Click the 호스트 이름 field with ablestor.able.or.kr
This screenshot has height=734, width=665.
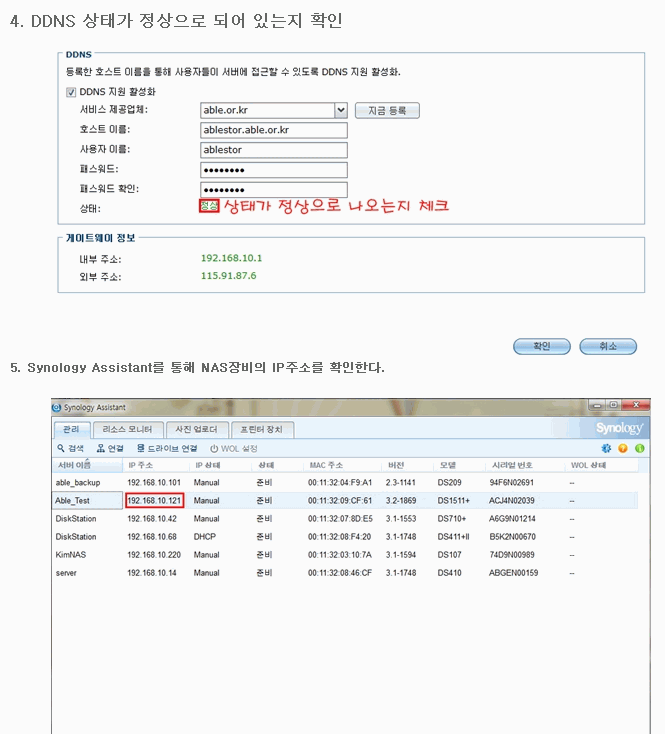274,130
